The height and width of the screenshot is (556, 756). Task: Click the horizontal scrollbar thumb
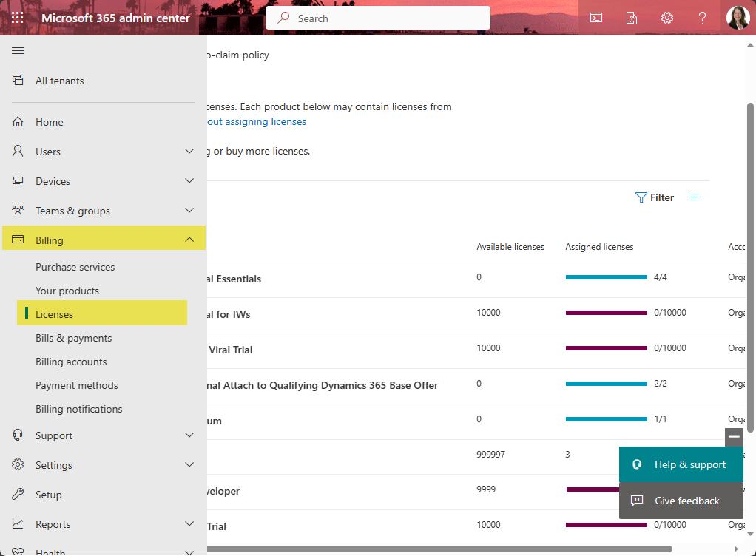[439, 549]
